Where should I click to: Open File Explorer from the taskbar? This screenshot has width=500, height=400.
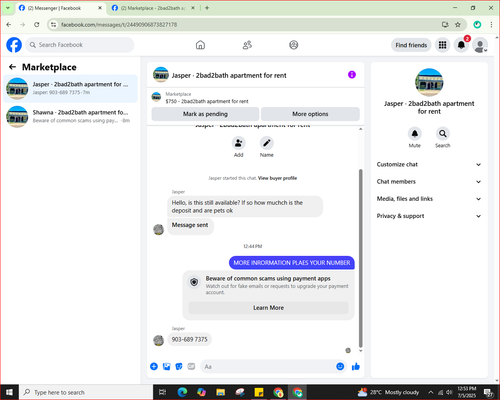(221, 392)
